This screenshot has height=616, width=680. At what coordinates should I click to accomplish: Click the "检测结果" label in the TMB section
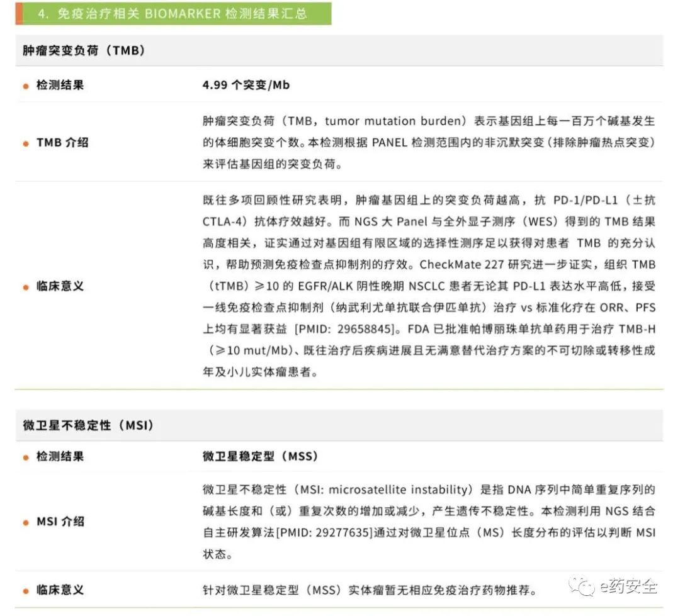pos(60,85)
